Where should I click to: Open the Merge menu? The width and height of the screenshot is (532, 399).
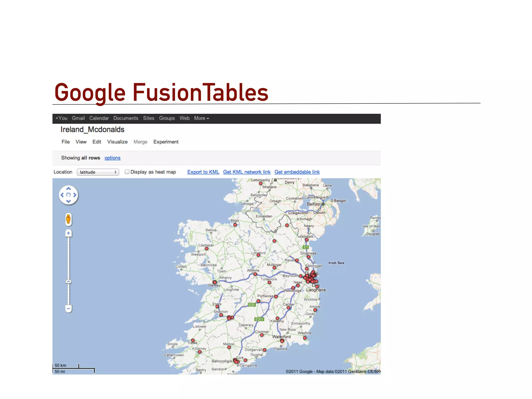140,142
